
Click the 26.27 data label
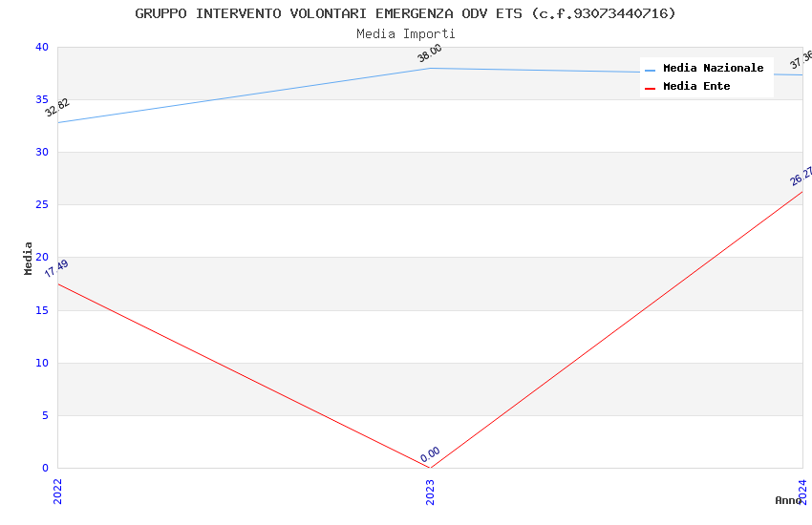pyautogui.click(x=801, y=177)
